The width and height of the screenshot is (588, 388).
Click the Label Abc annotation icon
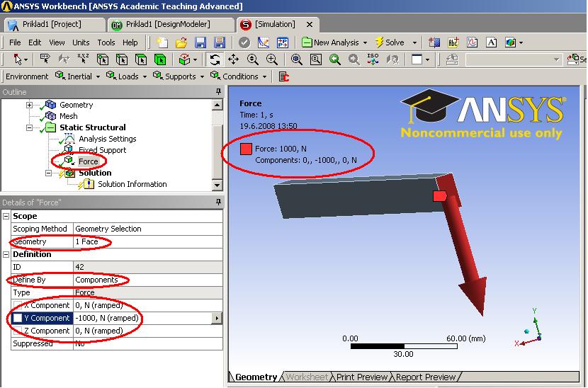coord(453,42)
